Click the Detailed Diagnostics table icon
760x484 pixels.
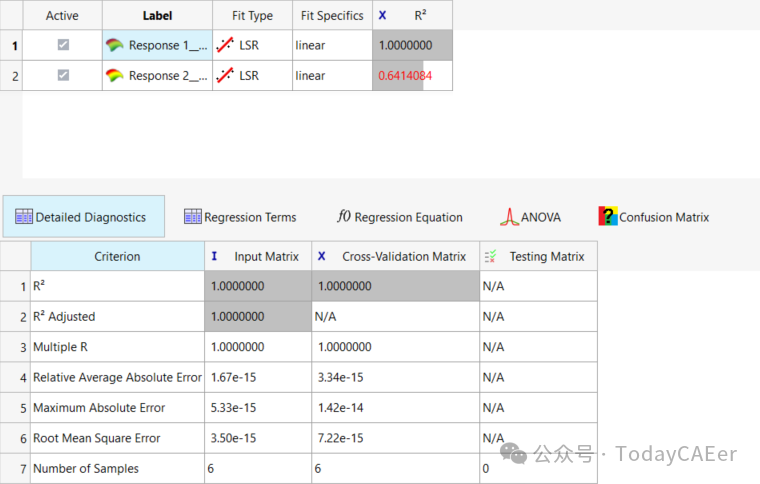(24, 217)
